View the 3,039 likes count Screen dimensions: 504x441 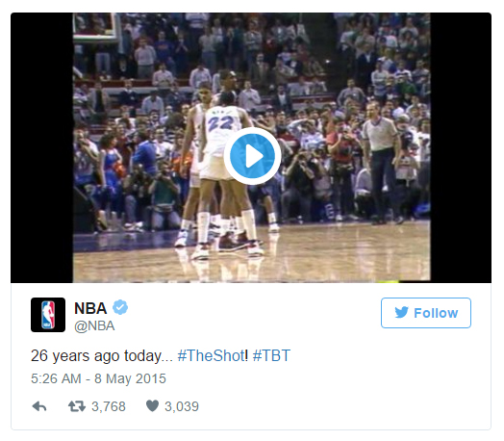[x=182, y=406]
